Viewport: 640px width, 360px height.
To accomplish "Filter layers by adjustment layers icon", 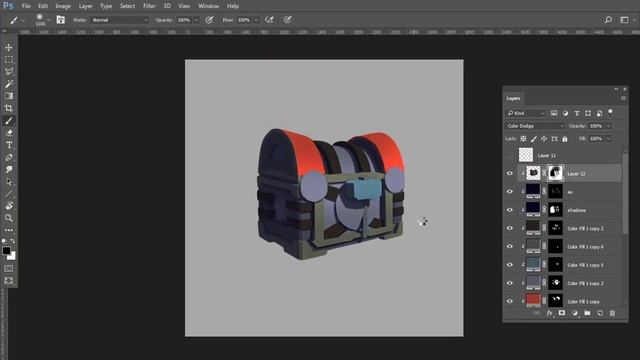I will pyautogui.click(x=565, y=113).
